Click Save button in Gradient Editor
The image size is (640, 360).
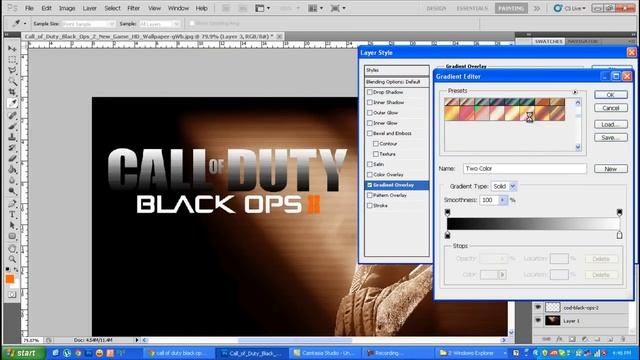611,138
